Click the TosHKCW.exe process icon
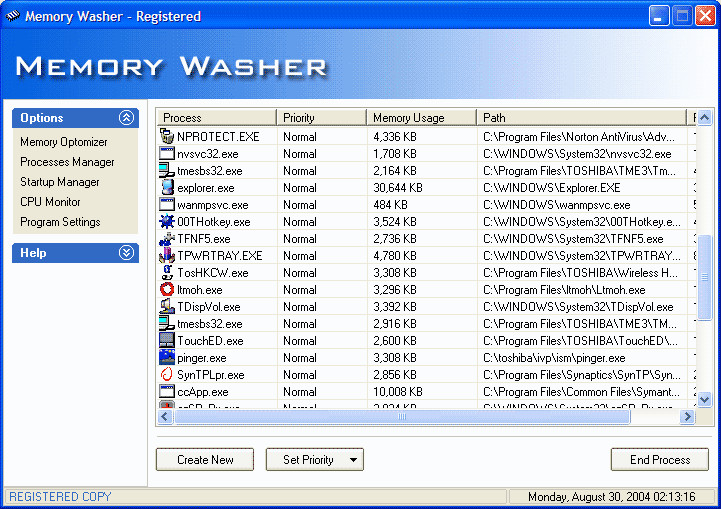The width and height of the screenshot is (721, 509). 167,272
